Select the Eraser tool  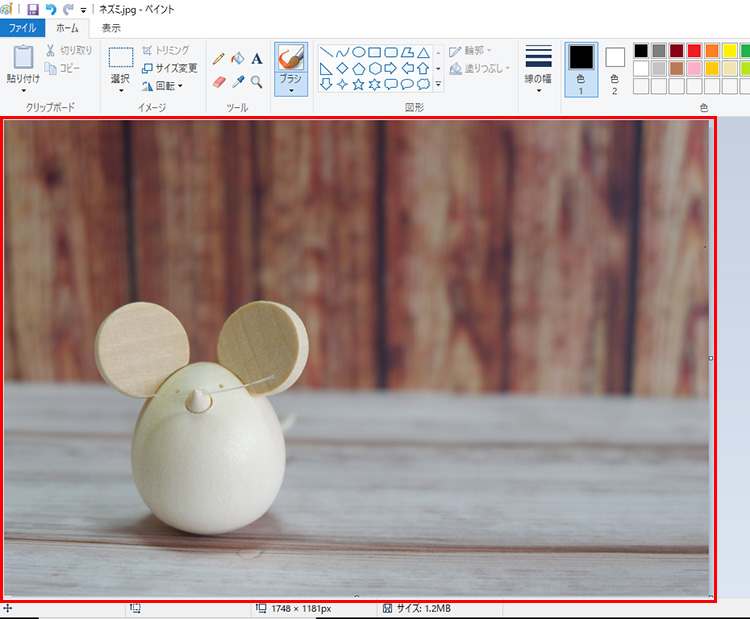pos(220,82)
